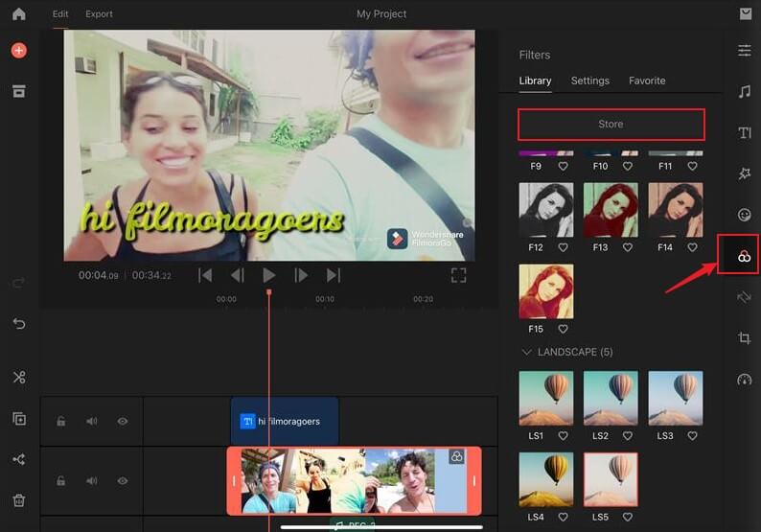Open the music note audio panel
The height and width of the screenshot is (532, 761).
pos(745,91)
